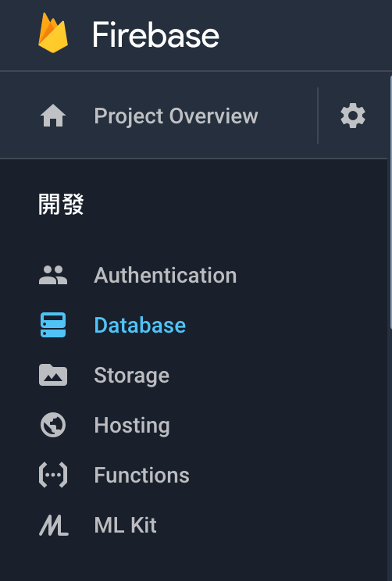Click the home icon beside Project Overview

(x=53, y=116)
